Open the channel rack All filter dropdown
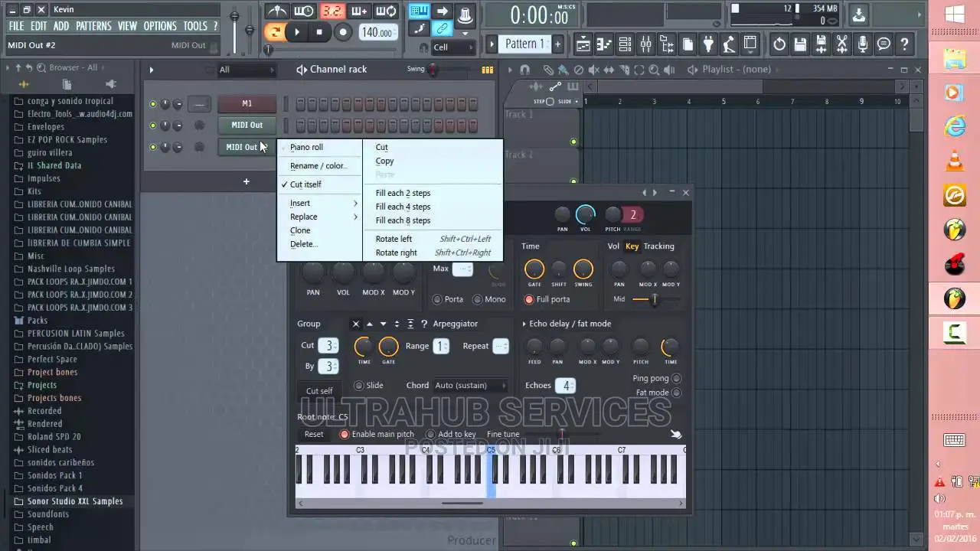Screen dimensions: 980x551 pyautogui.click(x=247, y=70)
